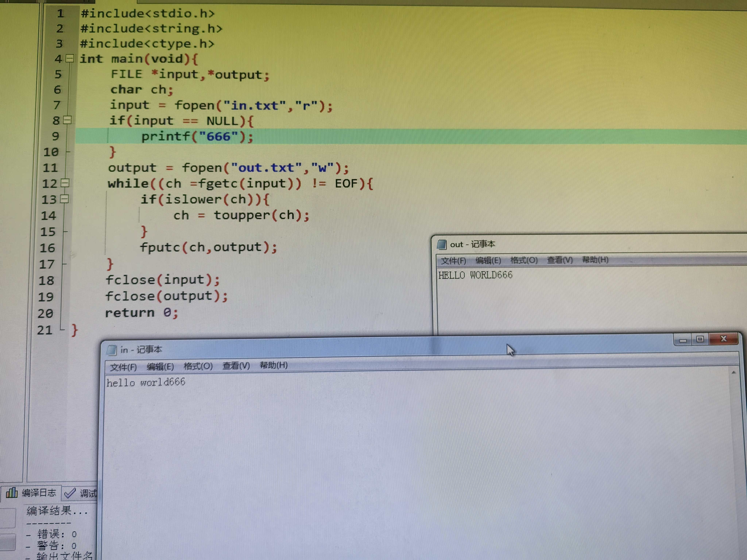747x560 pixels.
Task: Collapse the main function fold at line 4
Action: [x=70, y=58]
